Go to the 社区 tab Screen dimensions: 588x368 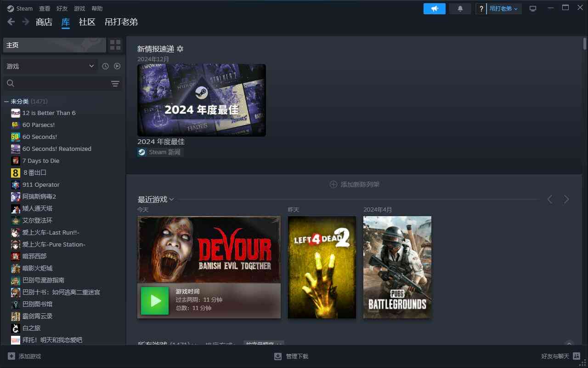(x=87, y=22)
